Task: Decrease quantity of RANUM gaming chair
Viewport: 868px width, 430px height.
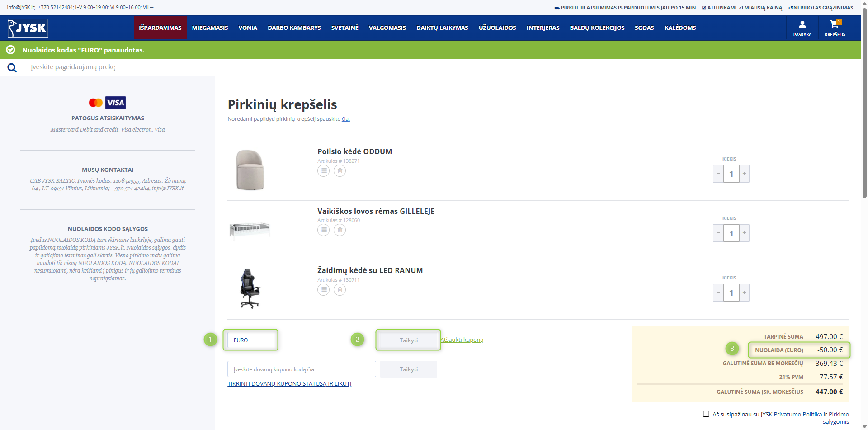Action: click(x=718, y=293)
